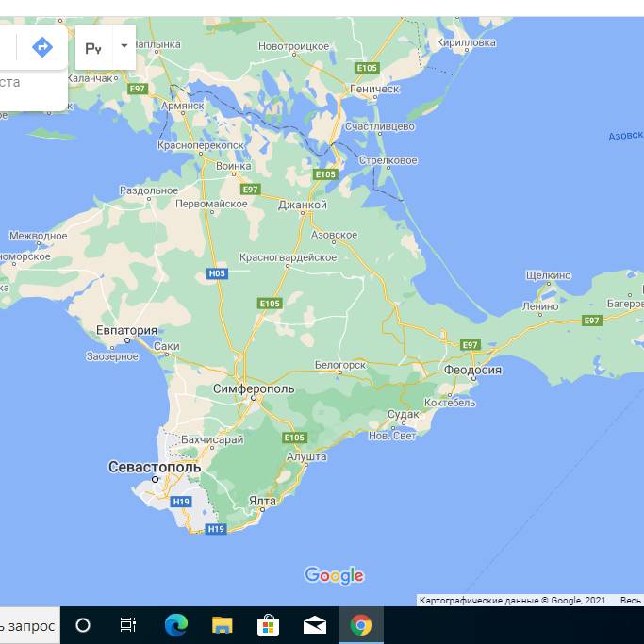Viewport: 644px width, 644px height.
Task: Click the Новотроицкое label on map
Action: [x=293, y=46]
